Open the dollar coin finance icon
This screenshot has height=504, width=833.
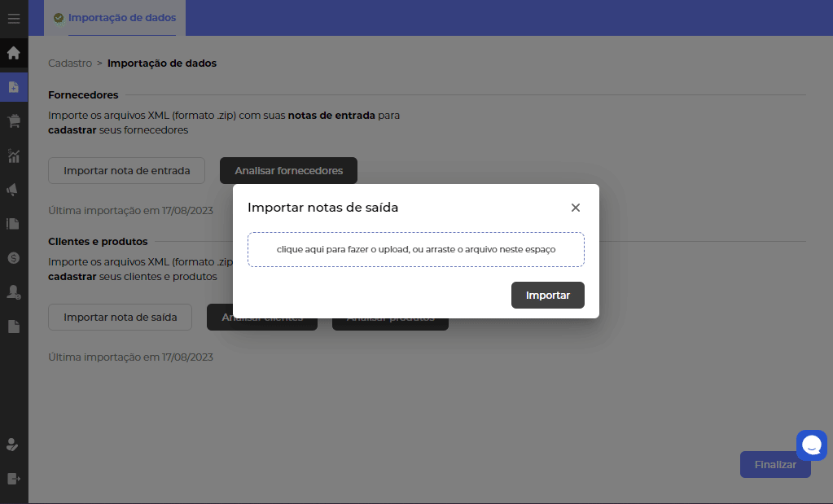14,257
